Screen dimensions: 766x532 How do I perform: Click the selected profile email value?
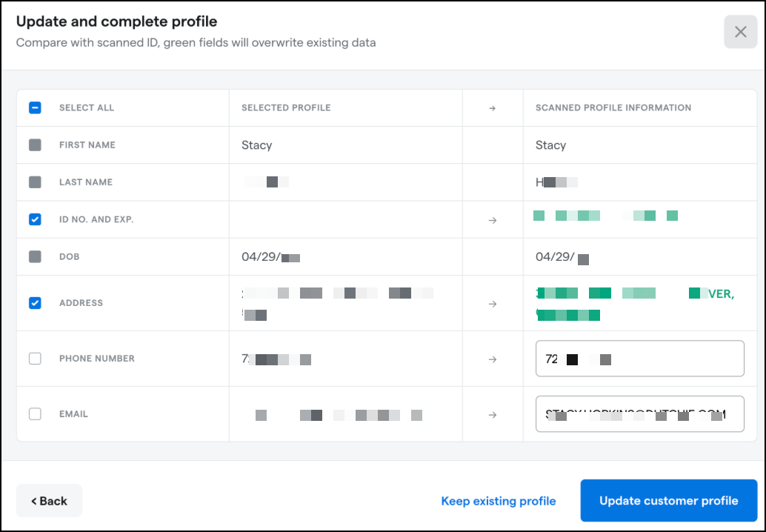(339, 415)
